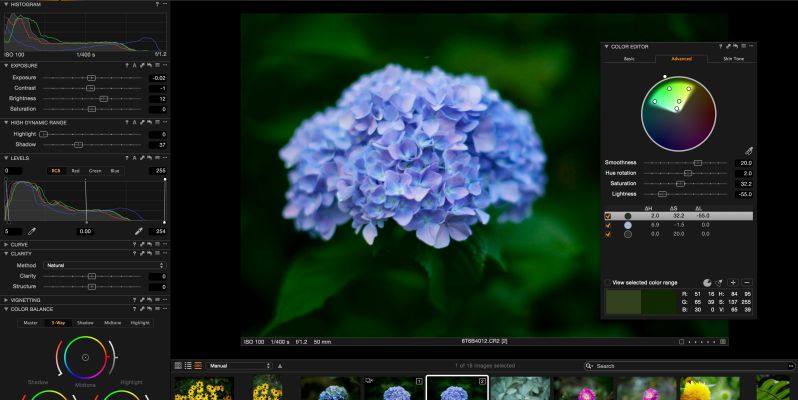798x400 pixels.
Task: Collapse the Clarity panel
Action: point(6,254)
